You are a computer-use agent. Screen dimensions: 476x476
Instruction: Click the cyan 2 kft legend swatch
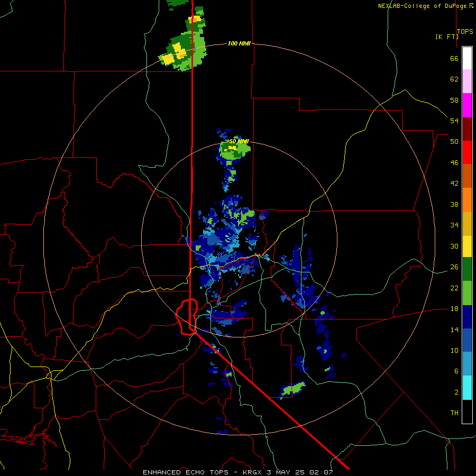[x=467, y=388]
